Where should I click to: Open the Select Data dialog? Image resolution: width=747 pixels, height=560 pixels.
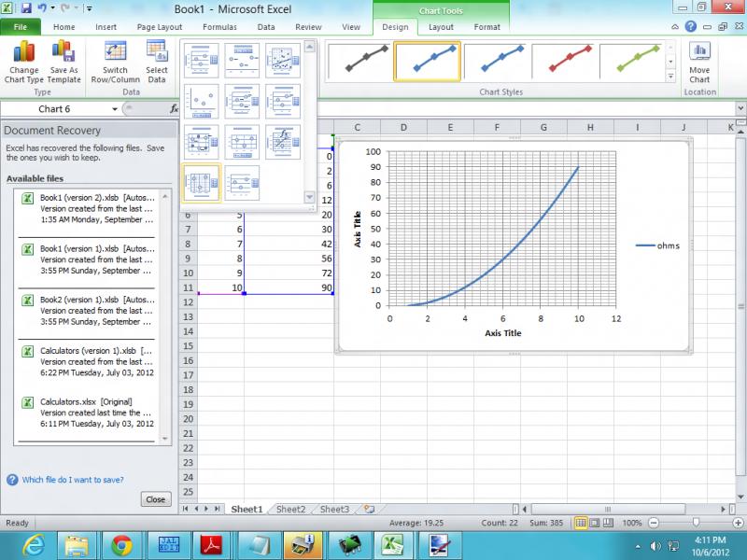tap(157, 58)
